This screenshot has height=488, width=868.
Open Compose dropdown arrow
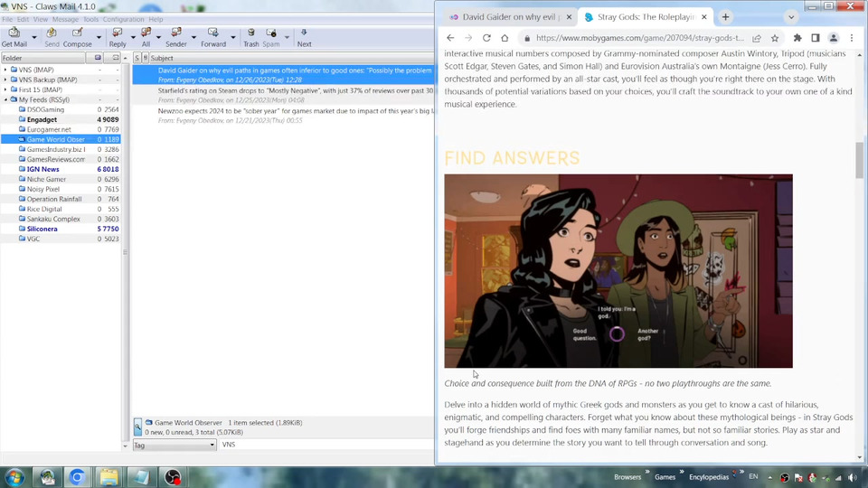pos(99,38)
